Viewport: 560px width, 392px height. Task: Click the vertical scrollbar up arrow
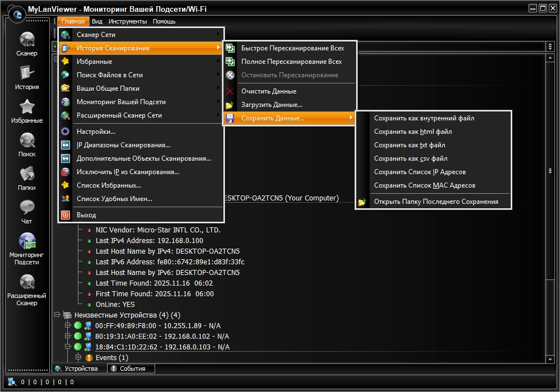(550, 58)
